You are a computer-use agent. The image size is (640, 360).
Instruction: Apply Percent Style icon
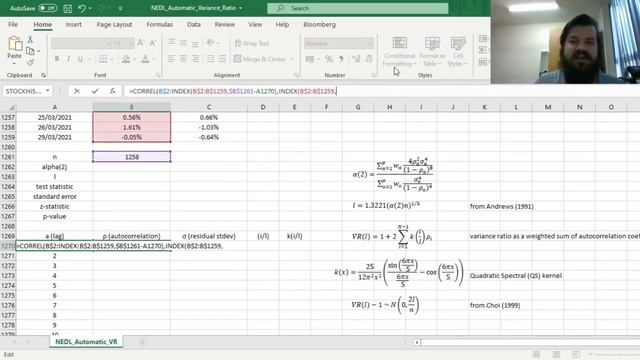point(329,60)
